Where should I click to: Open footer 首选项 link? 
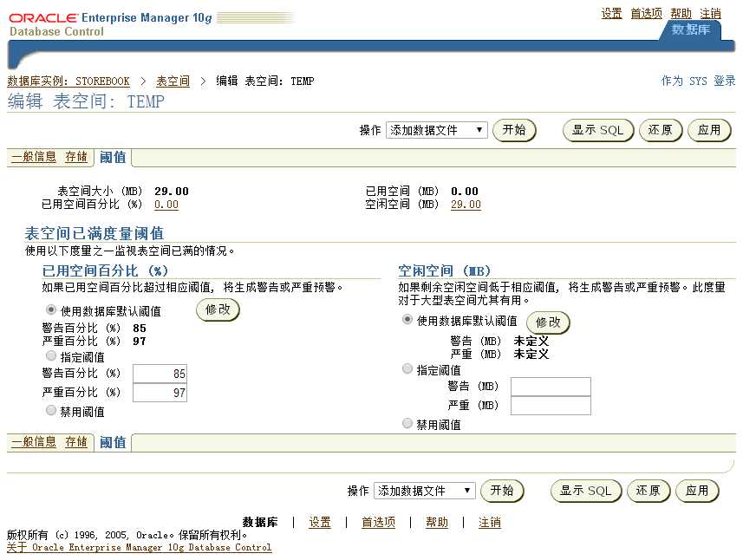point(378,523)
